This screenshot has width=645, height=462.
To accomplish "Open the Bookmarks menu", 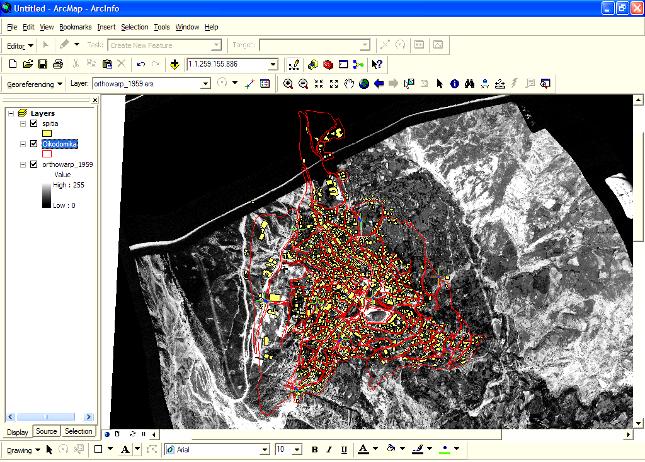I will tap(75, 27).
